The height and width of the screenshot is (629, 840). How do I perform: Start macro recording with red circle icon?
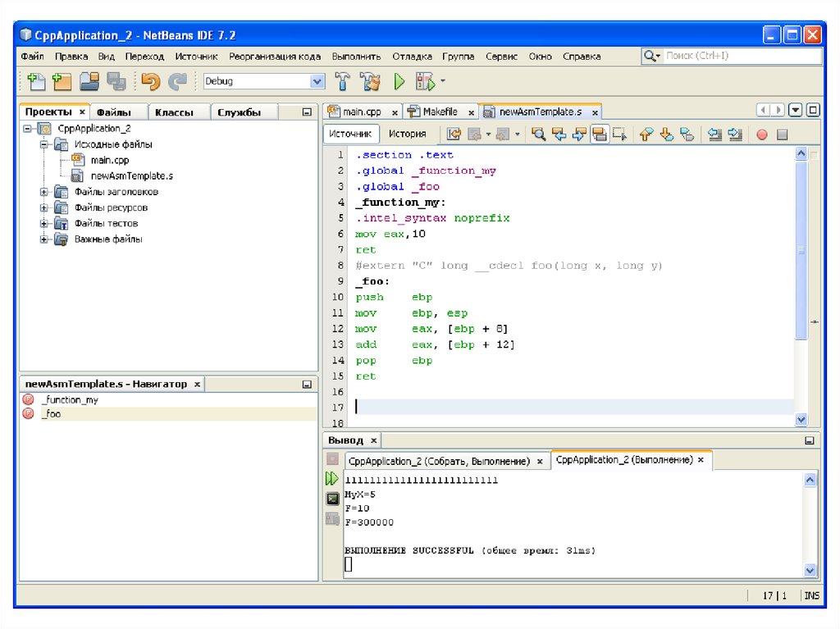(x=762, y=134)
